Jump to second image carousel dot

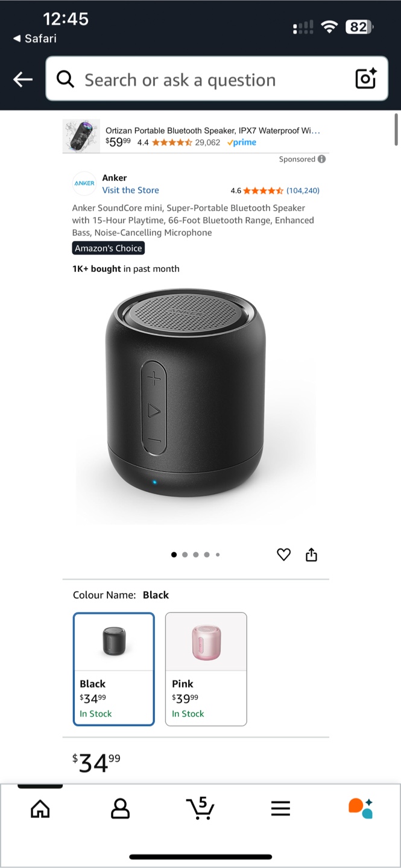(185, 555)
